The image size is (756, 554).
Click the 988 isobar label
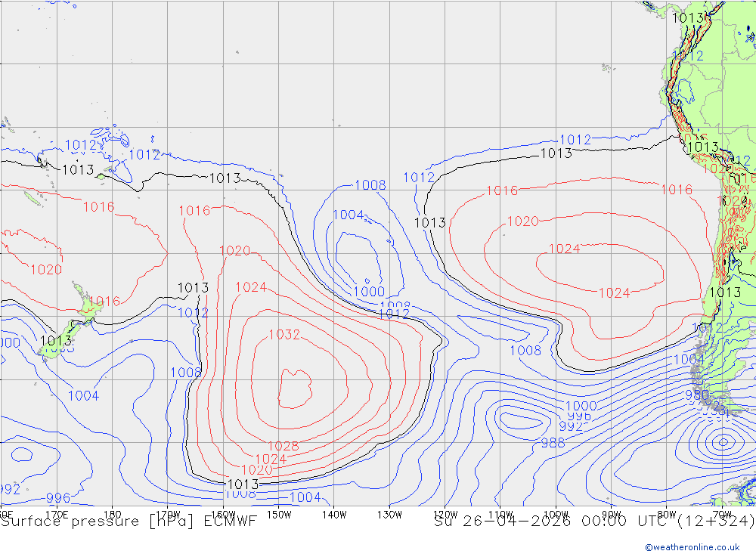553,443
